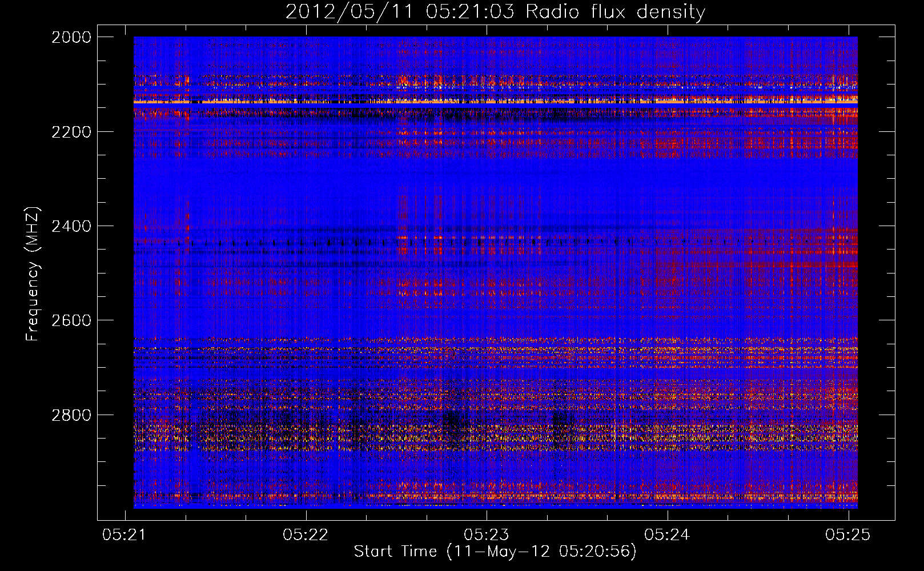This screenshot has height=571, width=924.
Task: Click the 05:25 time tick label
Action: coord(848,534)
